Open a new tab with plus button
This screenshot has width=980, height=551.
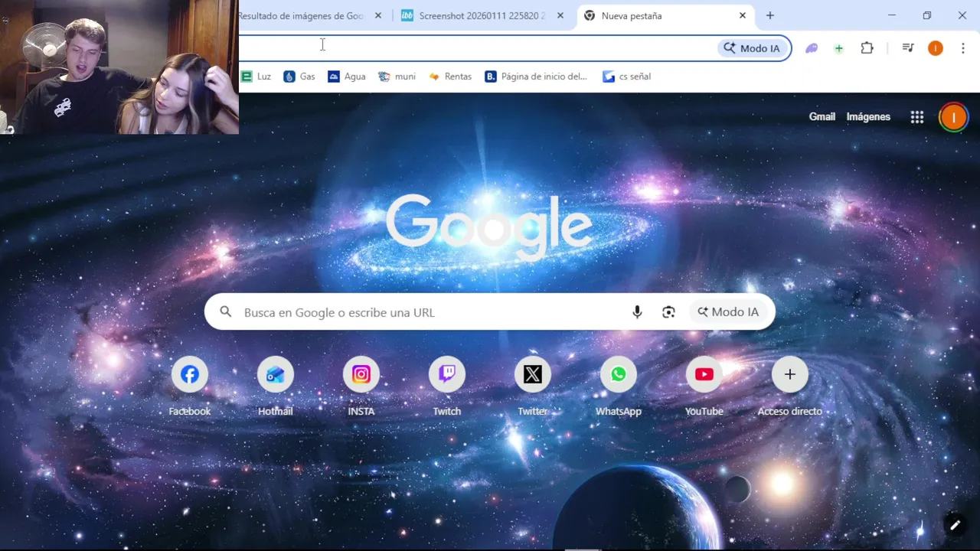coord(770,15)
